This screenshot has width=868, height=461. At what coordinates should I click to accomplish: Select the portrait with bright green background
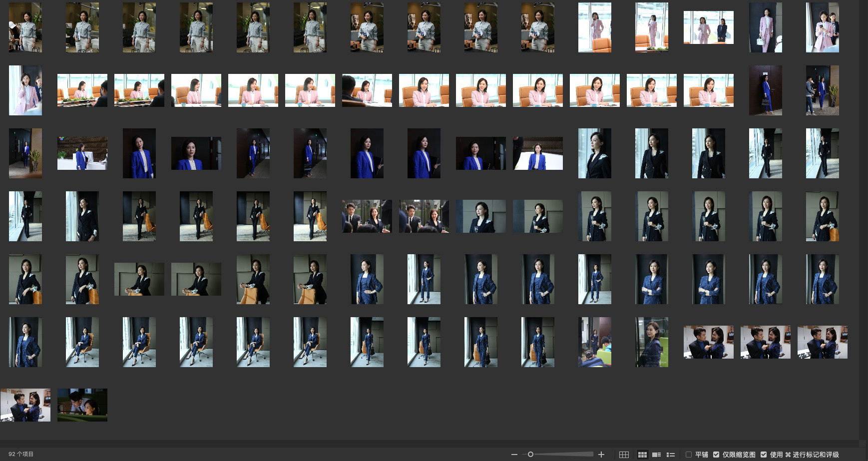coord(652,342)
